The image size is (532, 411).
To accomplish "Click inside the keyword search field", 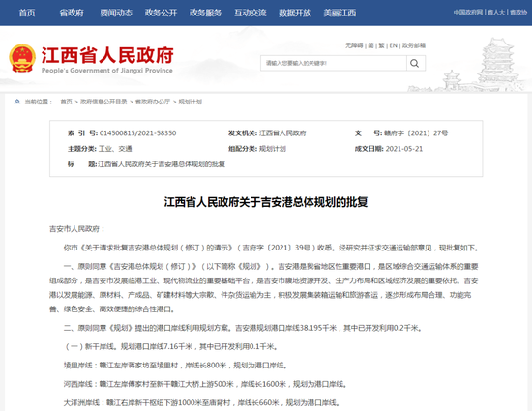I will [334, 63].
